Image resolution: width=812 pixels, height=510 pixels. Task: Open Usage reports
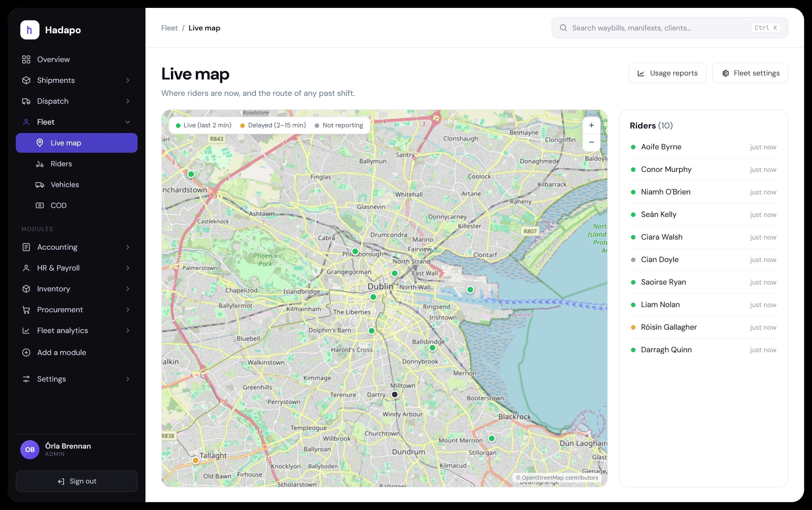pyautogui.click(x=667, y=73)
